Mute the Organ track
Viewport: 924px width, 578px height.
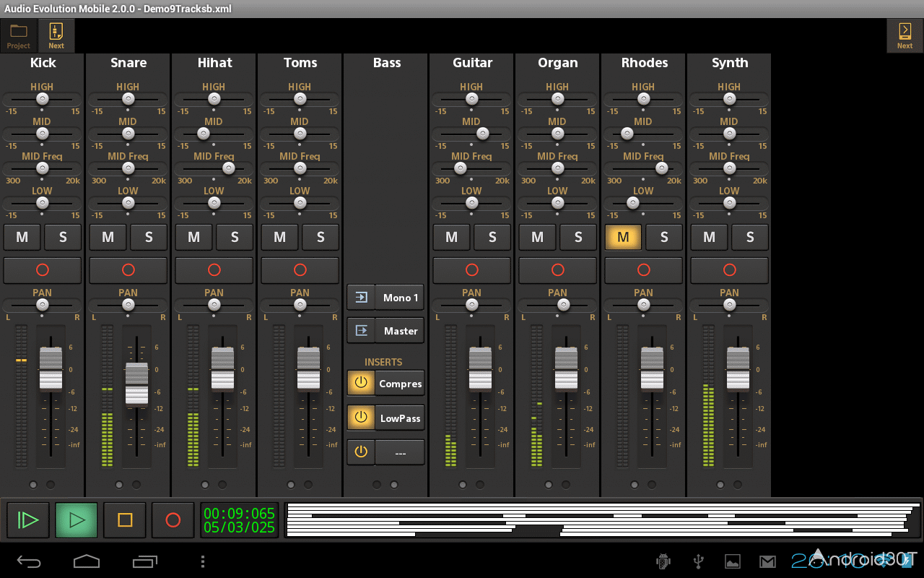537,237
